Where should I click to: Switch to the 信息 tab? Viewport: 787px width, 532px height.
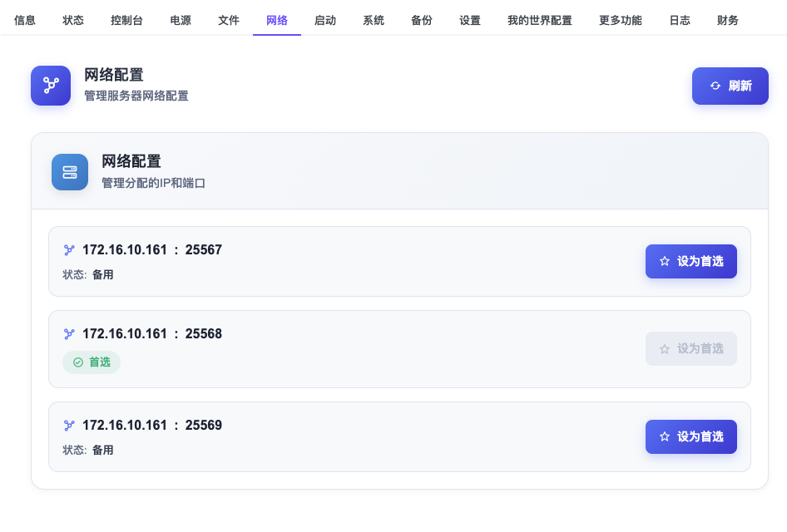[x=25, y=20]
